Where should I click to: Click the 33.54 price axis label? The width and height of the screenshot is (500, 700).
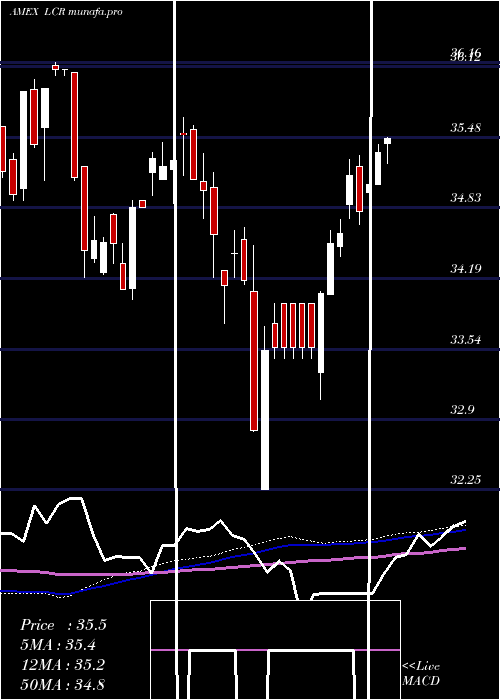465,340
